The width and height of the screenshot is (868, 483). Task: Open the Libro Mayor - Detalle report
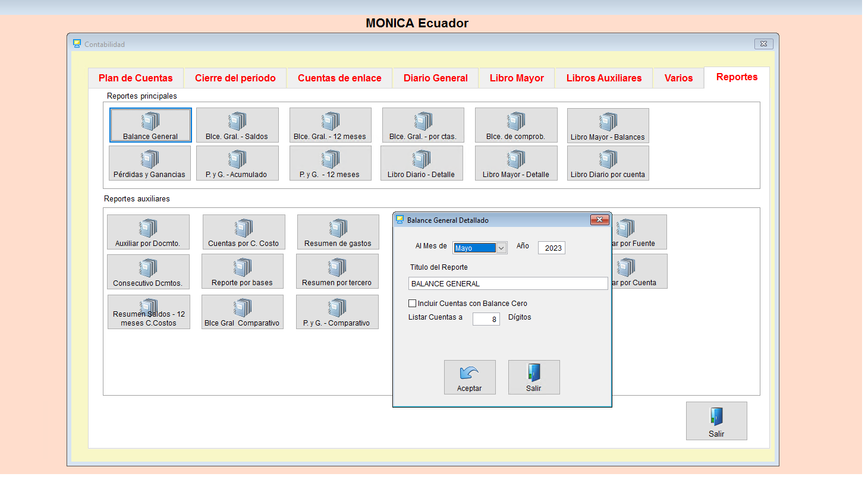pyautogui.click(x=516, y=163)
